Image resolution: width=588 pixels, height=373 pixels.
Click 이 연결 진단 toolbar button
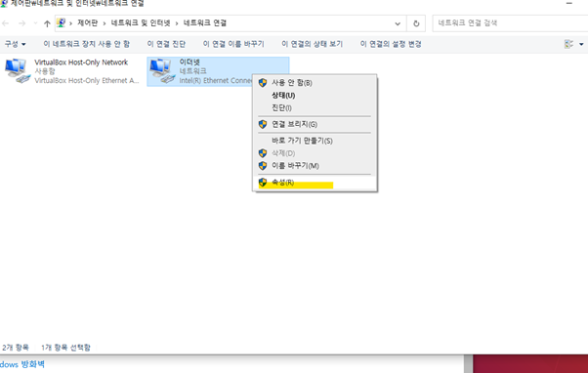click(x=166, y=44)
